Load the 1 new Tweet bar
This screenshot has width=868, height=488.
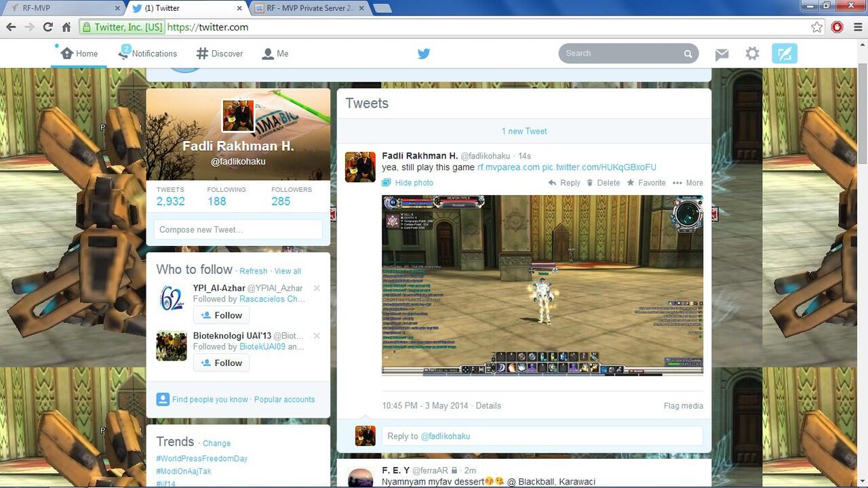(x=524, y=131)
